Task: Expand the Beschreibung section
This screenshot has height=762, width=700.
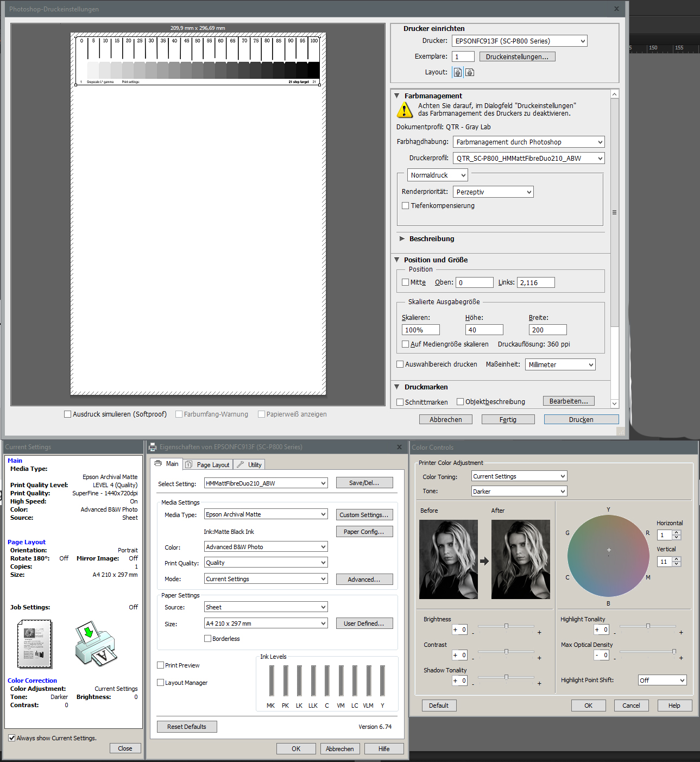Action: point(402,239)
